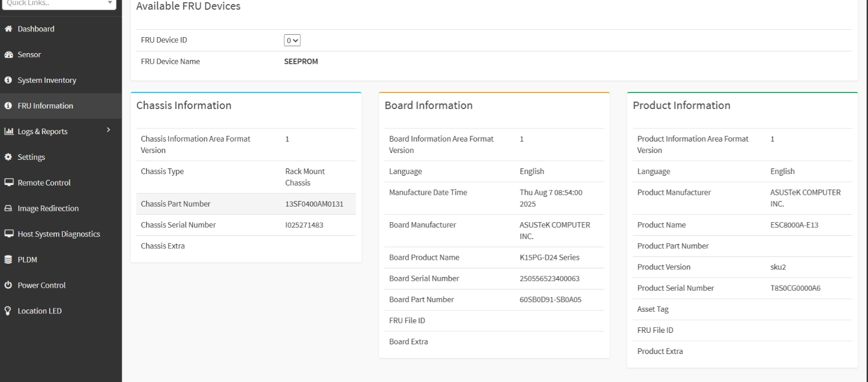Click the System Inventory info icon
868x382 pixels.
point(9,81)
